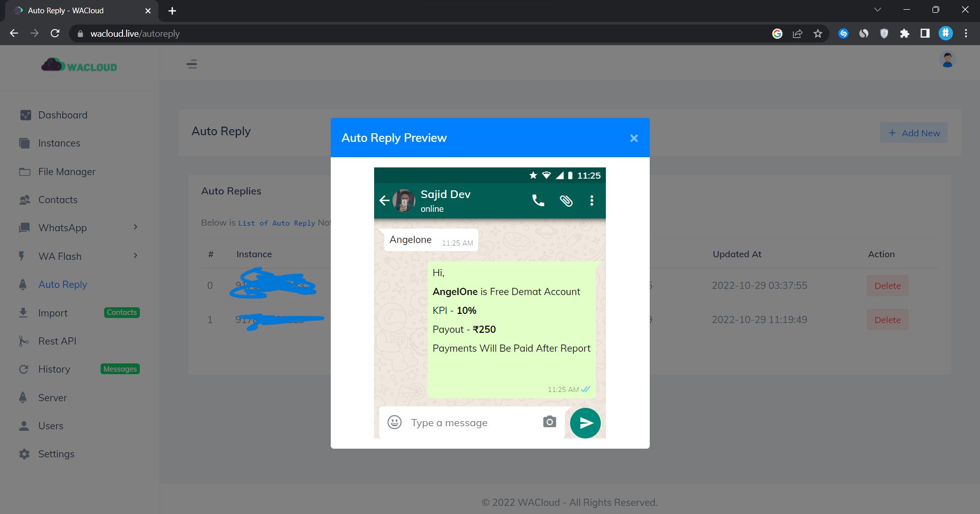Click the Instances sidebar icon
The image size is (980, 514).
tap(24, 143)
